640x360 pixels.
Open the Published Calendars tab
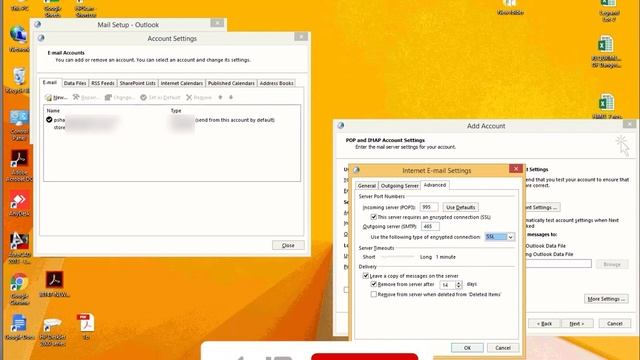(231, 83)
